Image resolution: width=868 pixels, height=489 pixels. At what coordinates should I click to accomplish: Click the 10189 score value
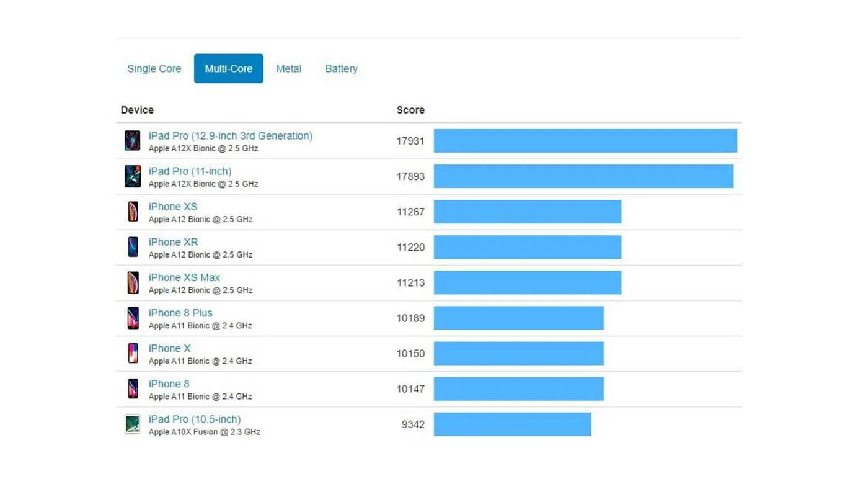click(410, 318)
